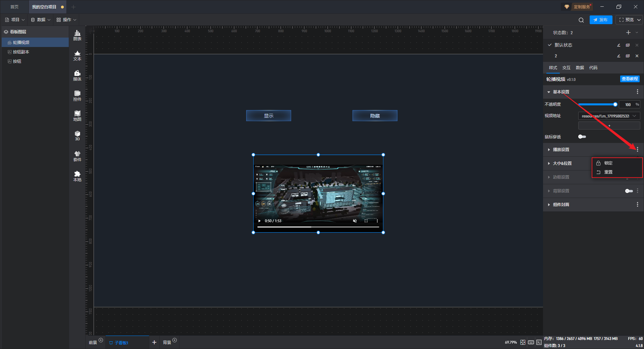Add a new state with the plus icon
644x349 pixels.
pos(628,33)
